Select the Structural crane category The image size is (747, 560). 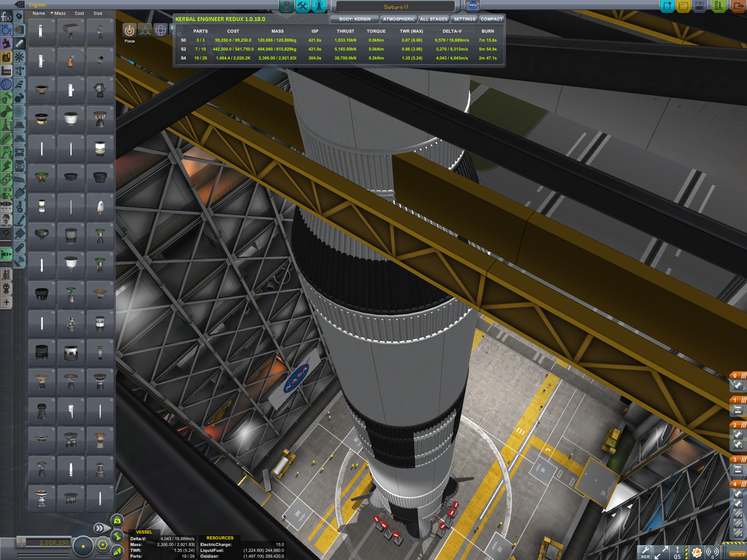pos(19,71)
